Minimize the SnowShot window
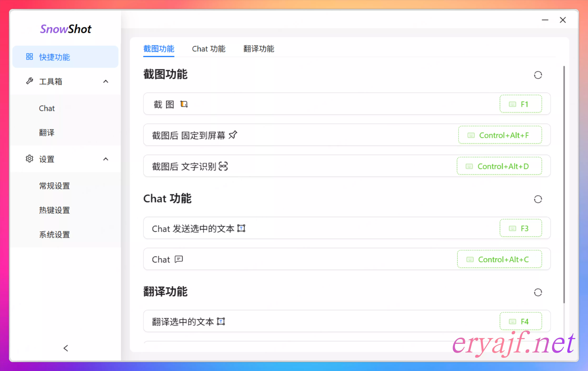This screenshot has height=371, width=588. pos(545,20)
